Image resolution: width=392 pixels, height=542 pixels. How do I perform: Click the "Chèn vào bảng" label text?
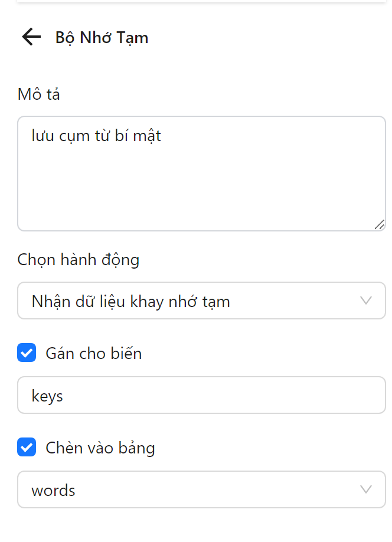(100, 447)
